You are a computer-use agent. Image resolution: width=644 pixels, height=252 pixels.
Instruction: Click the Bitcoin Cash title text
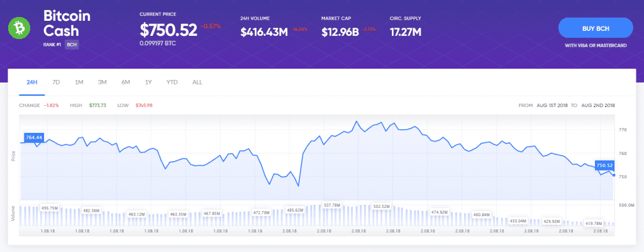[67, 23]
